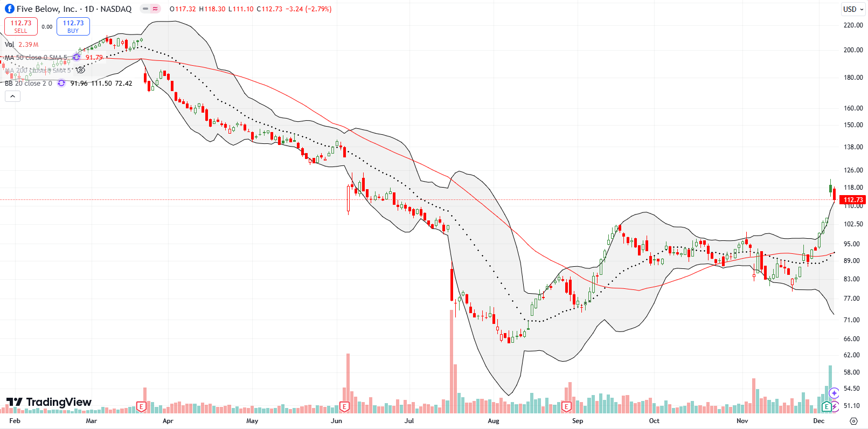Click the 112.73 BUY button
Viewport: 868px width, 429px height.
coord(73,26)
